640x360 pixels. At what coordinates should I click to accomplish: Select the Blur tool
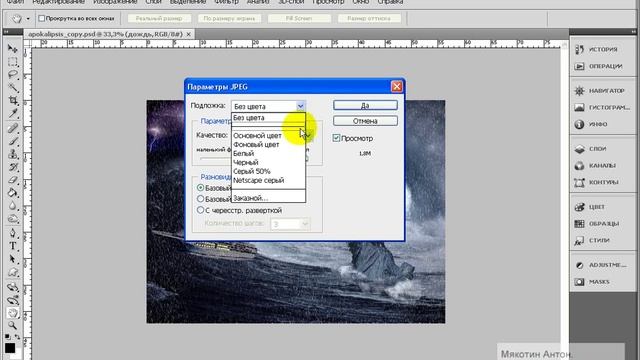click(13, 206)
